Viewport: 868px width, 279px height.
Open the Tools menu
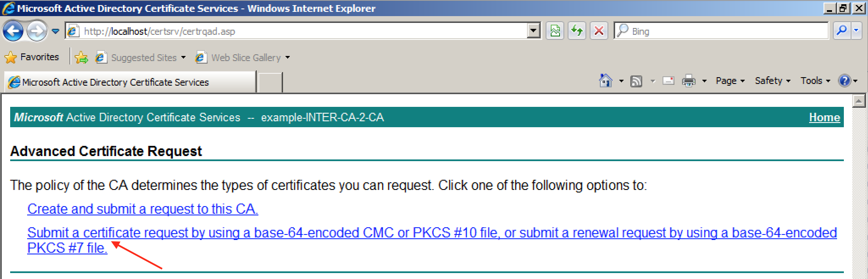point(815,81)
